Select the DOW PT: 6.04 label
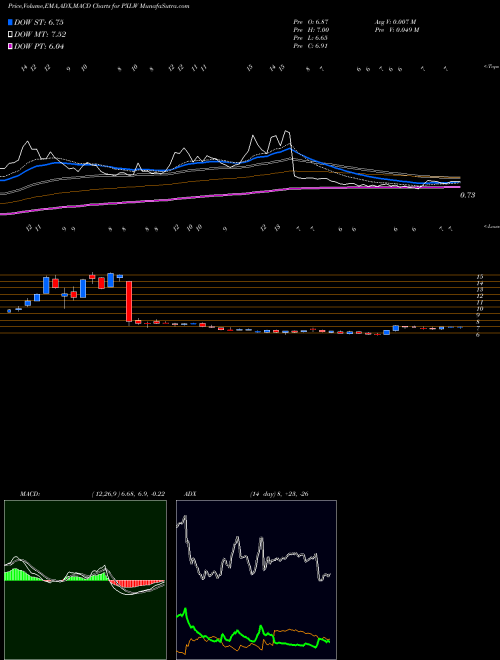Viewport: 500px width, 660px height. [x=39, y=46]
